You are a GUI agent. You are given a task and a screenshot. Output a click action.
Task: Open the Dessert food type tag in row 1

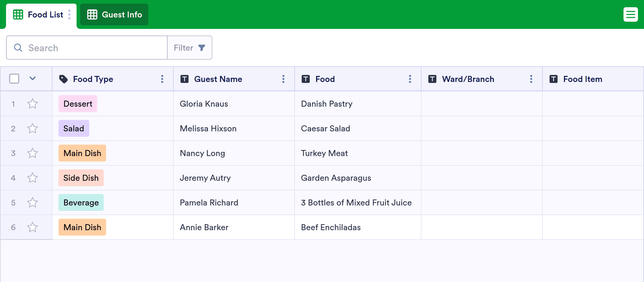point(78,104)
